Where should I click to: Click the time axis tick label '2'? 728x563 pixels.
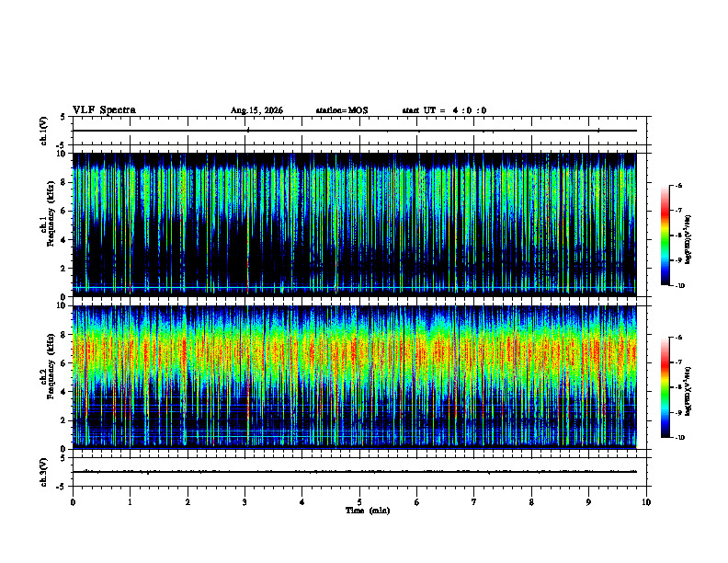(188, 502)
